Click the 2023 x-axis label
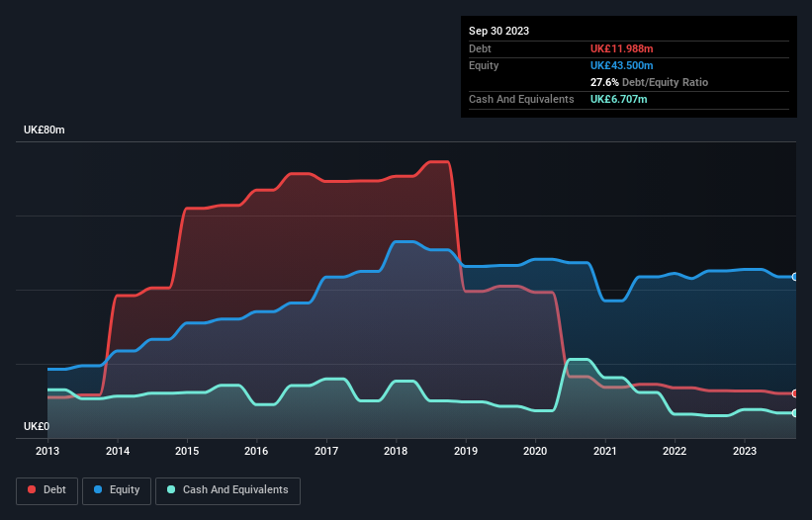The height and width of the screenshot is (520, 812). (x=744, y=451)
